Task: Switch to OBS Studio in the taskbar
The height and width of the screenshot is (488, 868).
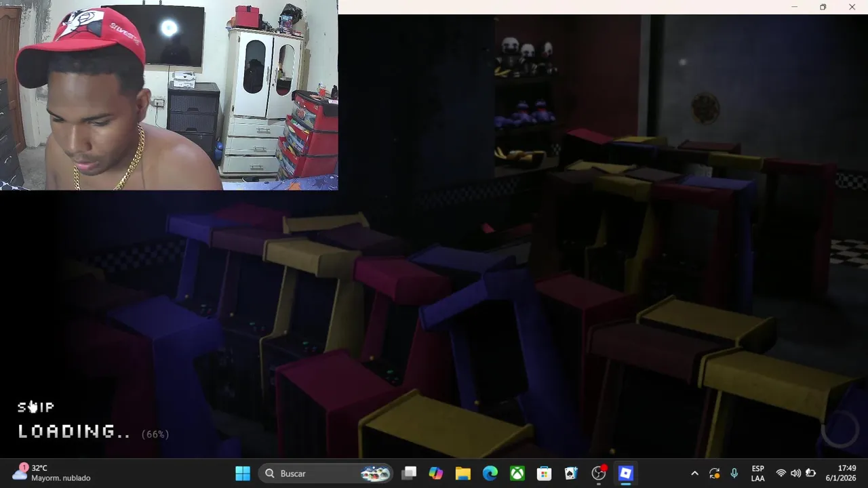Action: [x=599, y=473]
